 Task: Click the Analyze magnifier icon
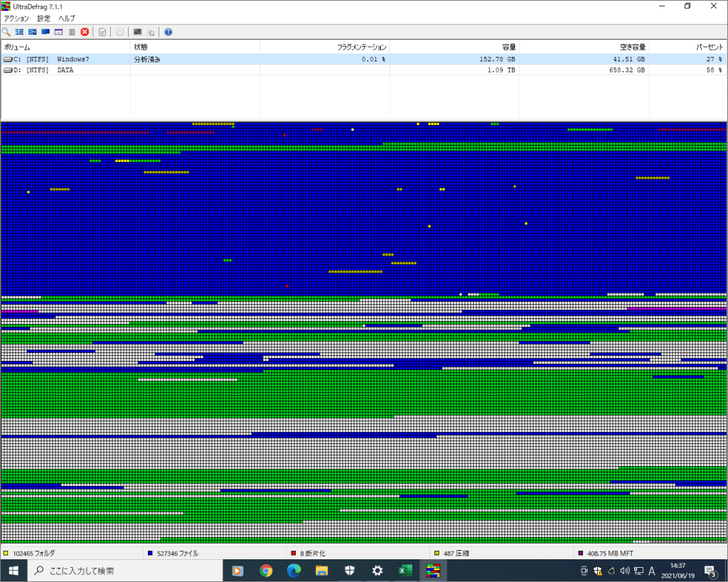[x=6, y=31]
